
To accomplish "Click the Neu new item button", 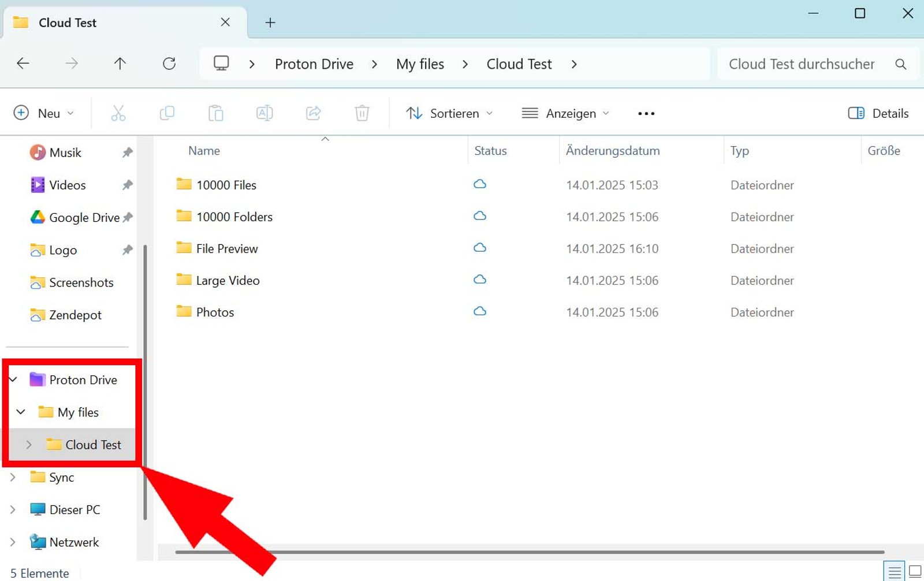I will tap(44, 113).
